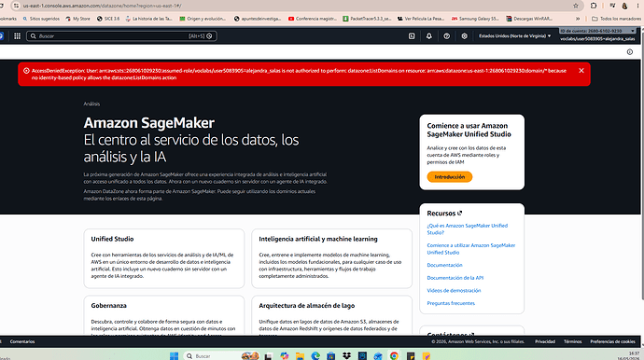Click the Comentarios footer link
644x360 pixels.
tap(22, 341)
